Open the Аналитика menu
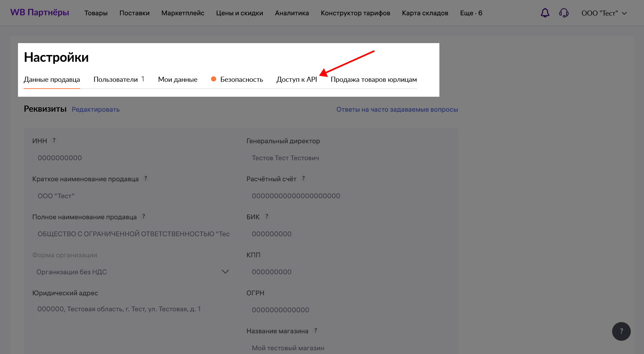 tap(292, 13)
